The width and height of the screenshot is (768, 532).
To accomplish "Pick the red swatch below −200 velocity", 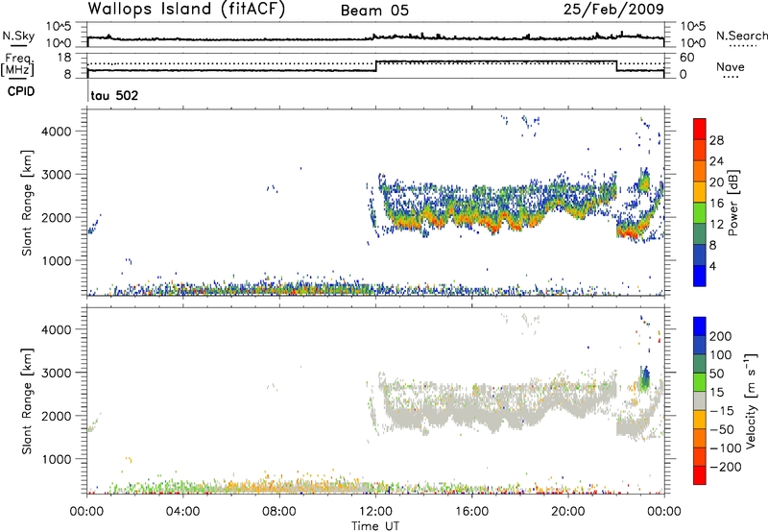I will pyautogui.click(x=700, y=475).
